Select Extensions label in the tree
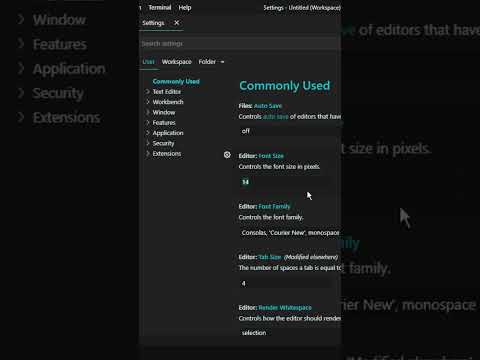The height and width of the screenshot is (360, 480). click(x=167, y=154)
